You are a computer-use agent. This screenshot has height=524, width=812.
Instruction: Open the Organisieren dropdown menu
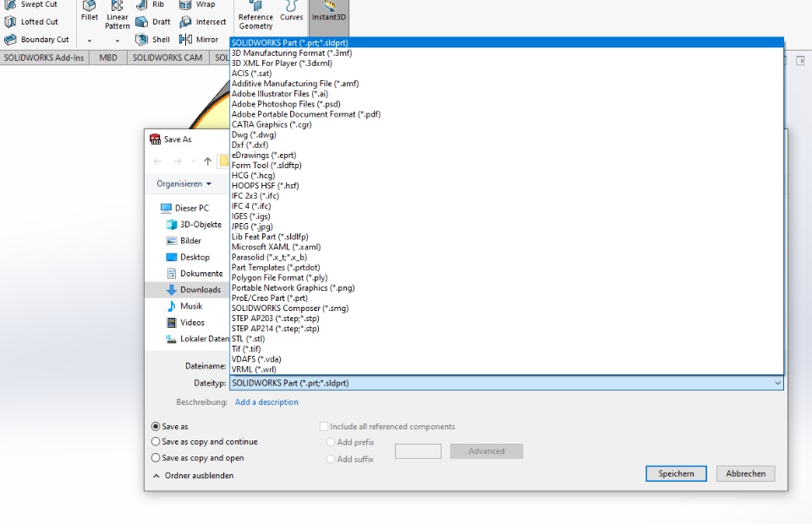184,183
